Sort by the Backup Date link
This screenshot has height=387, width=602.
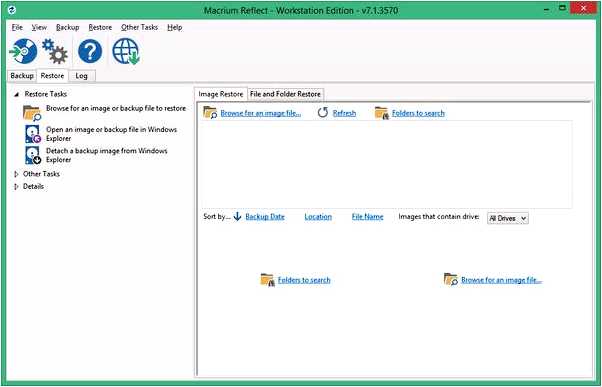pyautogui.click(x=265, y=217)
